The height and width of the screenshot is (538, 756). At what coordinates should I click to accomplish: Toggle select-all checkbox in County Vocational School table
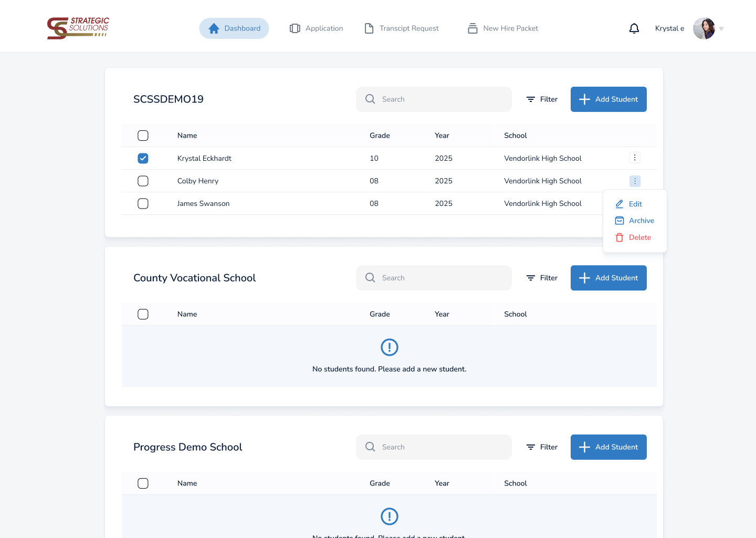pyautogui.click(x=143, y=314)
